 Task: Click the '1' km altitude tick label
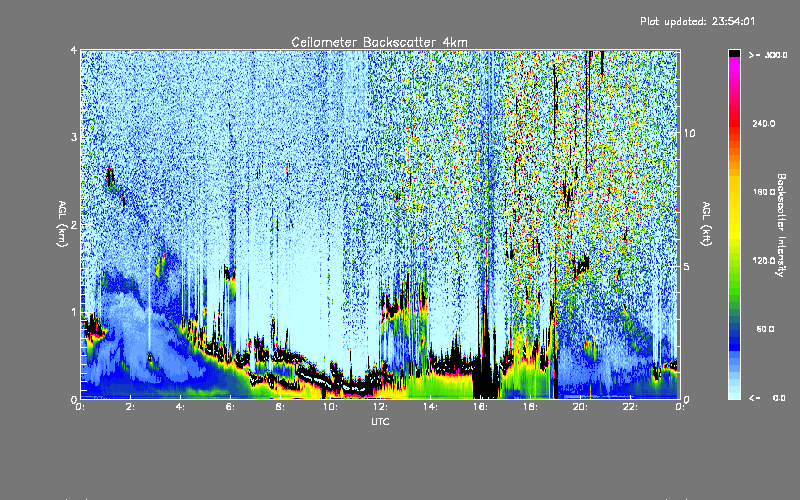(x=74, y=312)
